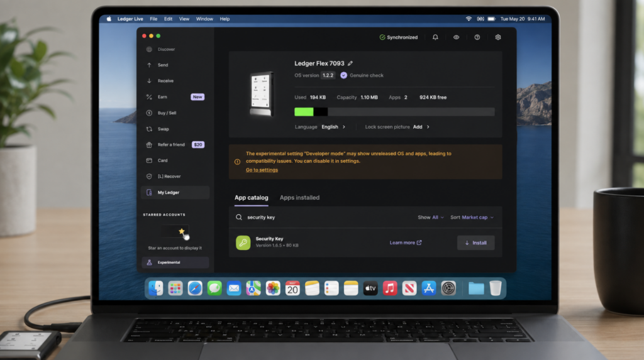Open the Window menu
Viewport: 644px width, 360px height.
click(204, 19)
